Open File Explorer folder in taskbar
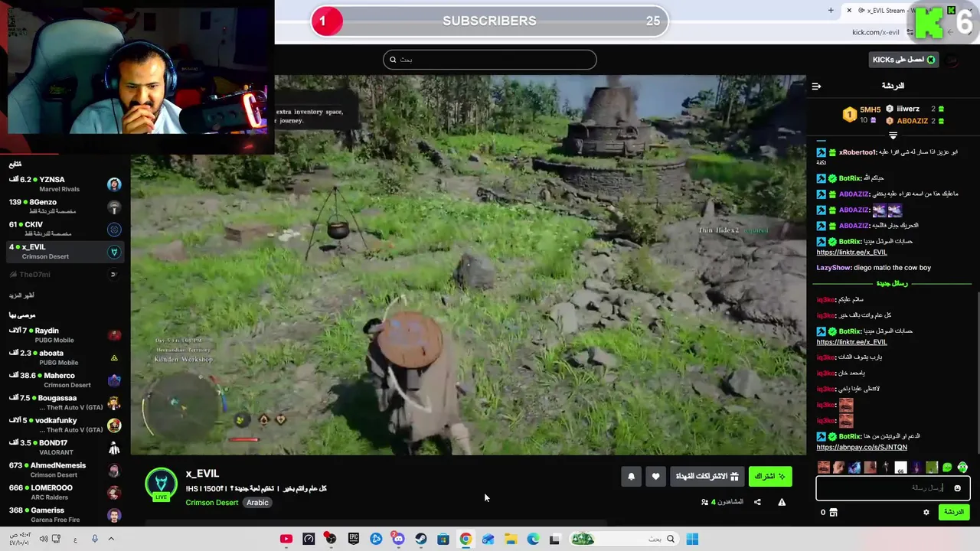 click(x=511, y=539)
